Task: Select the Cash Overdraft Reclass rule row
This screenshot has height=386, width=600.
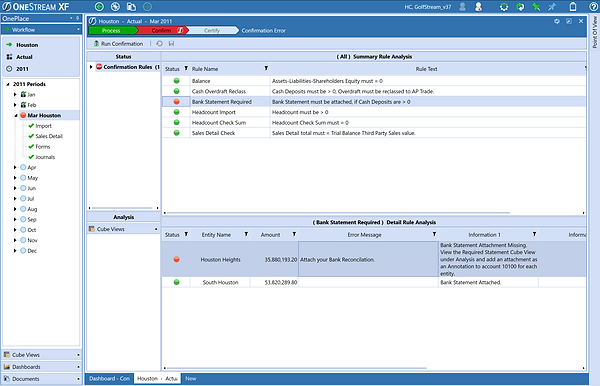Action: [x=373, y=91]
